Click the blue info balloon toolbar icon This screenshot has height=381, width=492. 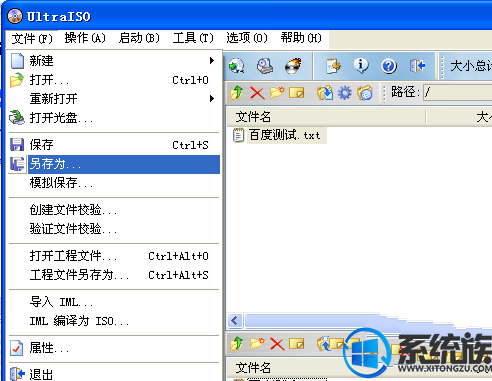coord(361,66)
